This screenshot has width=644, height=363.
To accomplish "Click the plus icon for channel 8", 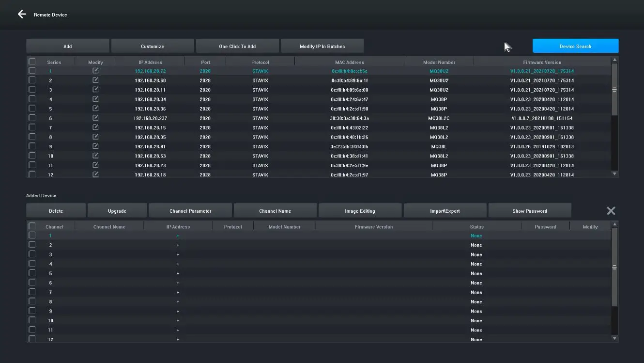I will point(178,302).
